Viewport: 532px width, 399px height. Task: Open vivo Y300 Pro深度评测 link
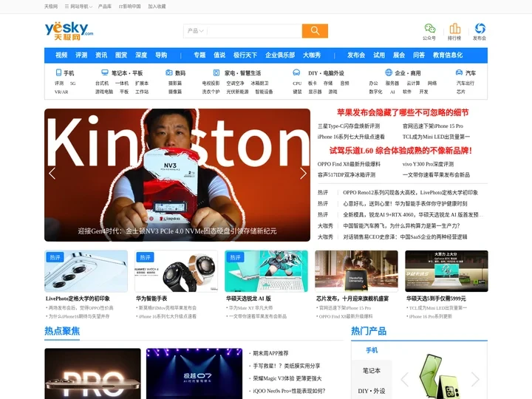point(428,164)
